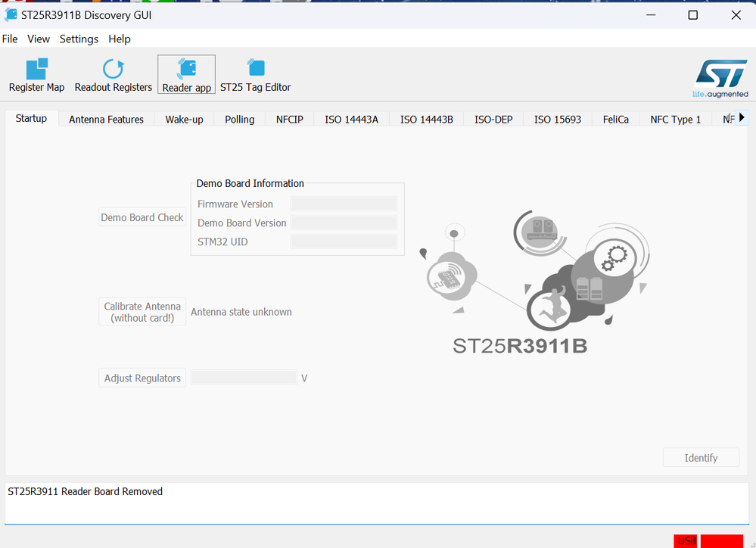Click 'ST25R3911 Reader Board Removed' log line

click(x=86, y=491)
